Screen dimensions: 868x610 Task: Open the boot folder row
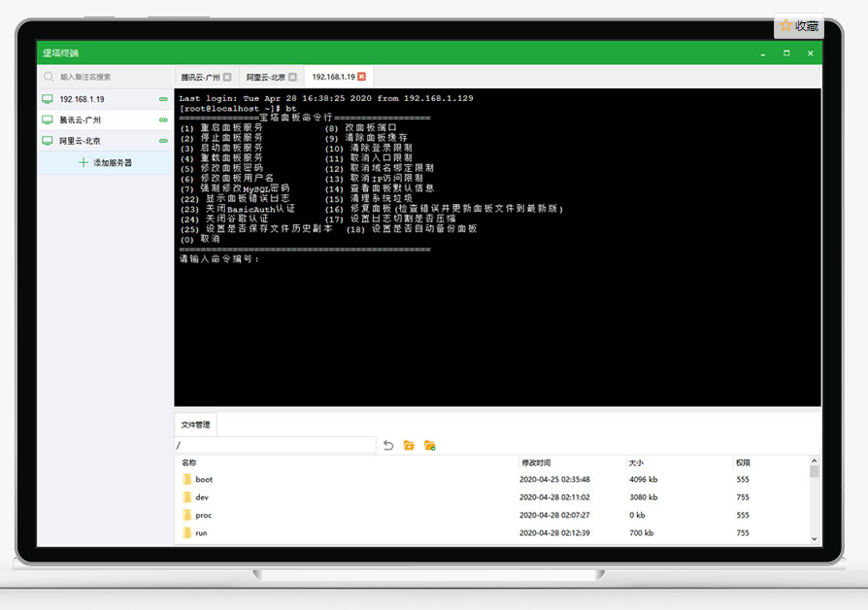tap(491, 479)
